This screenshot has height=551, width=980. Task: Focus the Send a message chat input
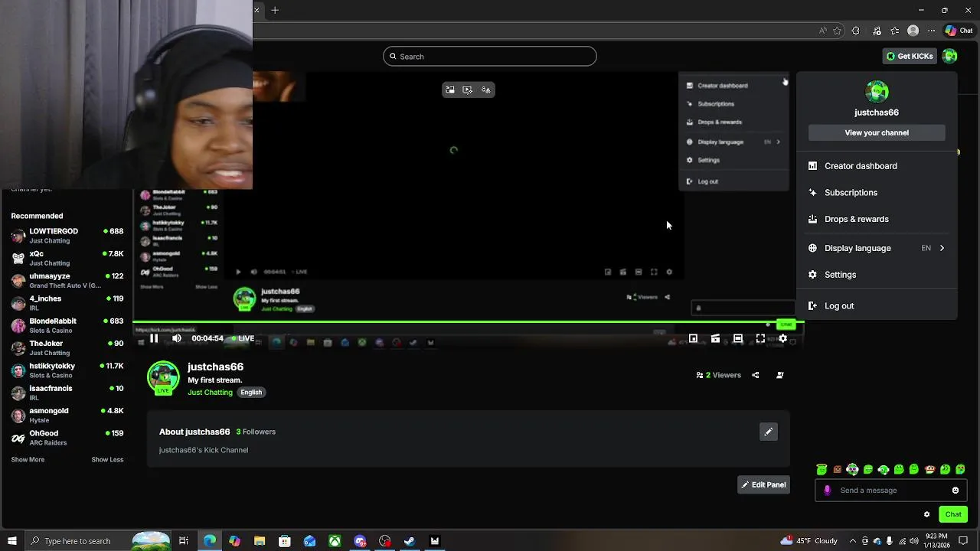pyautogui.click(x=892, y=491)
